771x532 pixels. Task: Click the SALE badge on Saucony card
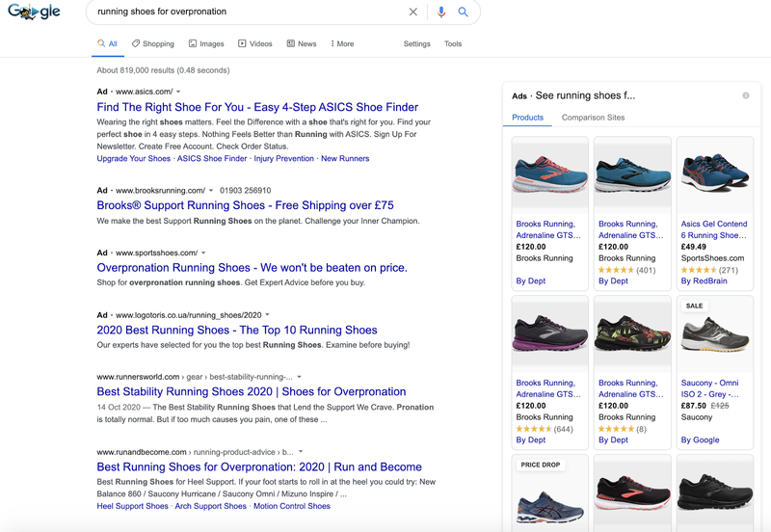point(694,306)
